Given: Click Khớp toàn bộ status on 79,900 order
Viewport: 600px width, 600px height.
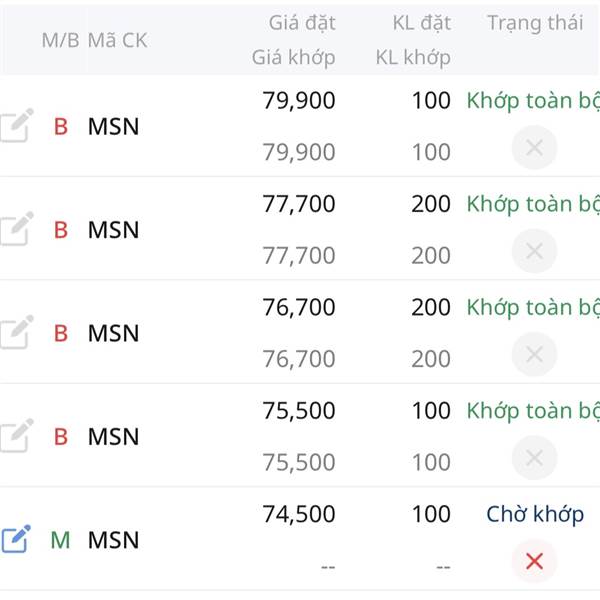Looking at the screenshot, I should point(533,101).
